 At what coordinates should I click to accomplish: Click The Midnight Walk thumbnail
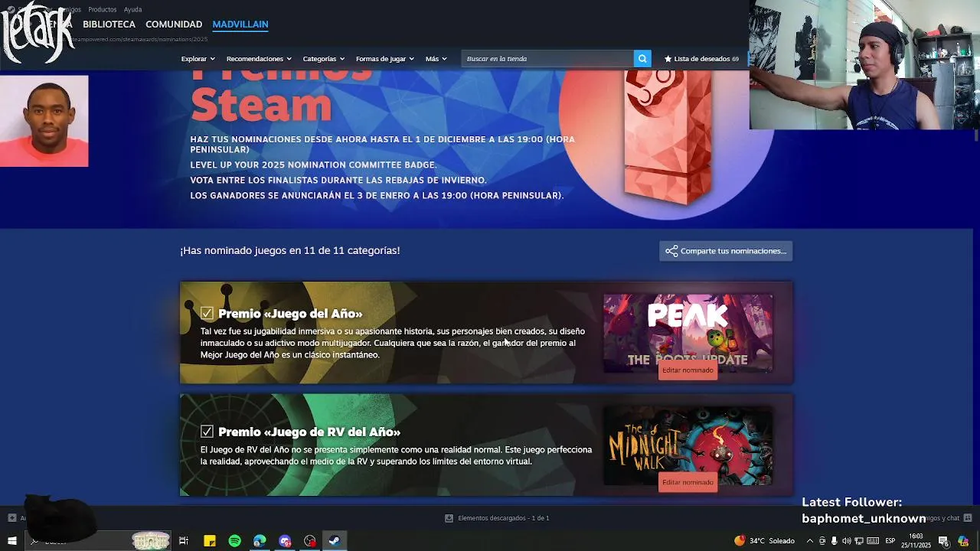point(688,445)
